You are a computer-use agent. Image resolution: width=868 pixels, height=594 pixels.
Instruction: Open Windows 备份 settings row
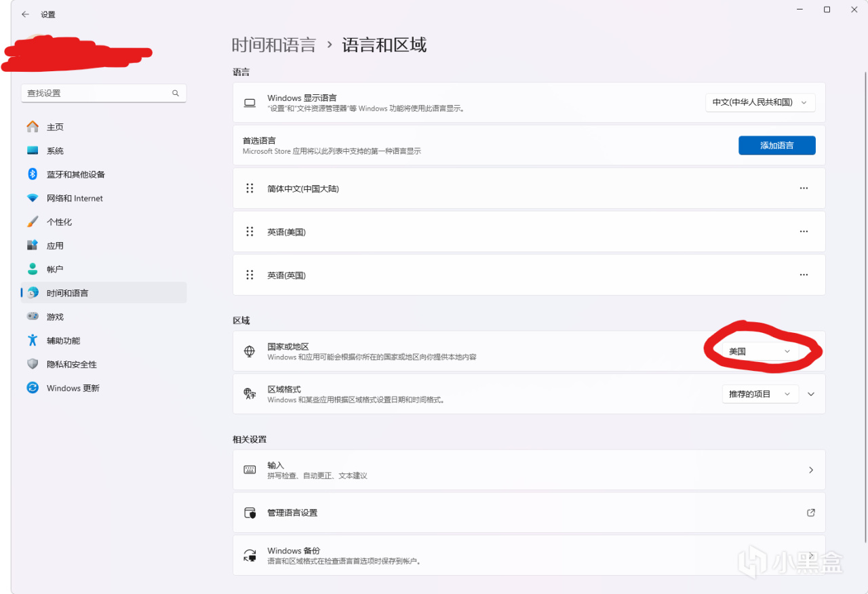click(x=529, y=555)
